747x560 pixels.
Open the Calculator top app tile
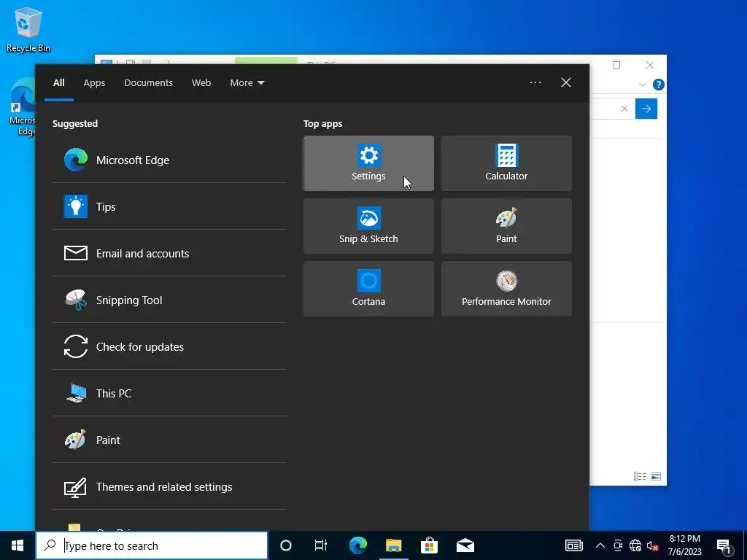point(506,163)
